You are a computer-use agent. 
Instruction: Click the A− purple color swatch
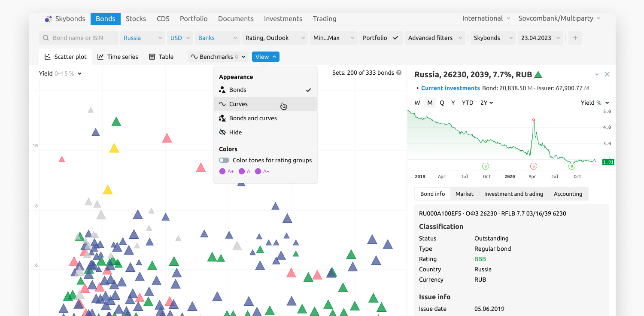[x=258, y=171]
